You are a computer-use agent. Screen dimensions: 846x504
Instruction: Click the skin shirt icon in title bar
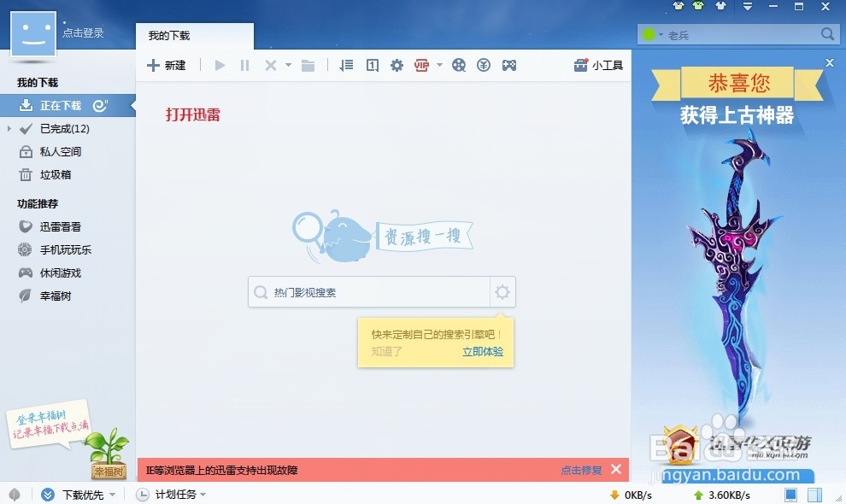point(720,6)
